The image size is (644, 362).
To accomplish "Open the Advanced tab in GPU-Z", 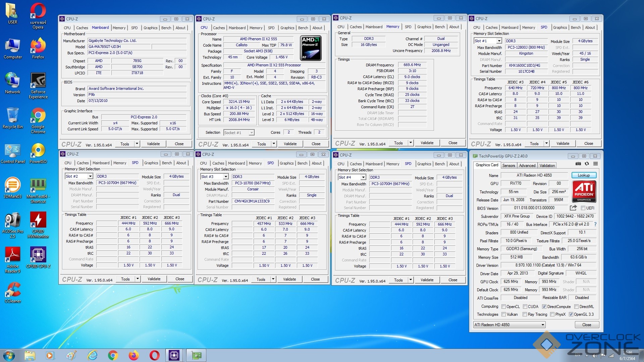I will click(x=527, y=166).
